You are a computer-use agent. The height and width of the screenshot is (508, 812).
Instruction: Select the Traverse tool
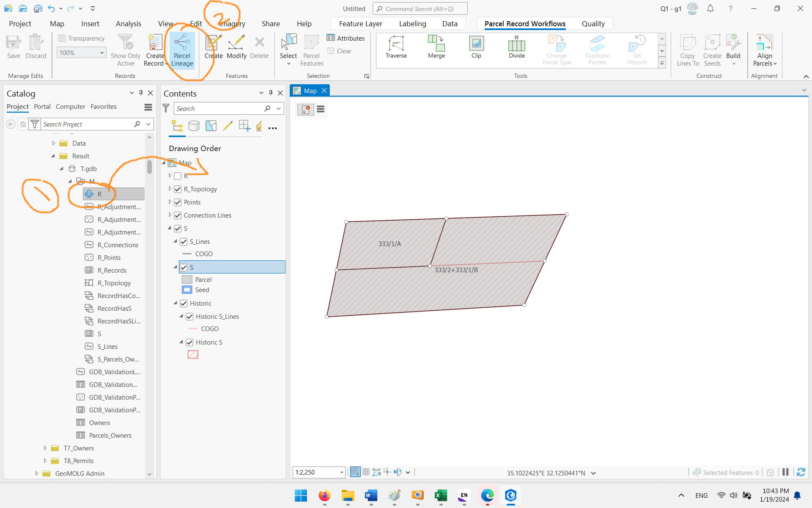click(x=396, y=49)
